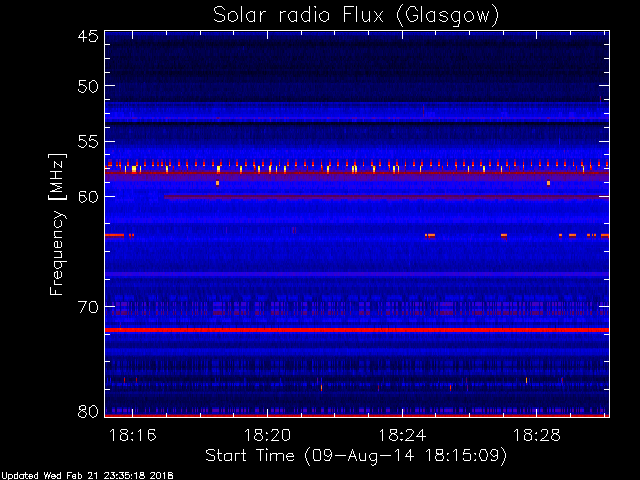
Task: Select the '60' frequency axis label
Action: click(x=88, y=197)
